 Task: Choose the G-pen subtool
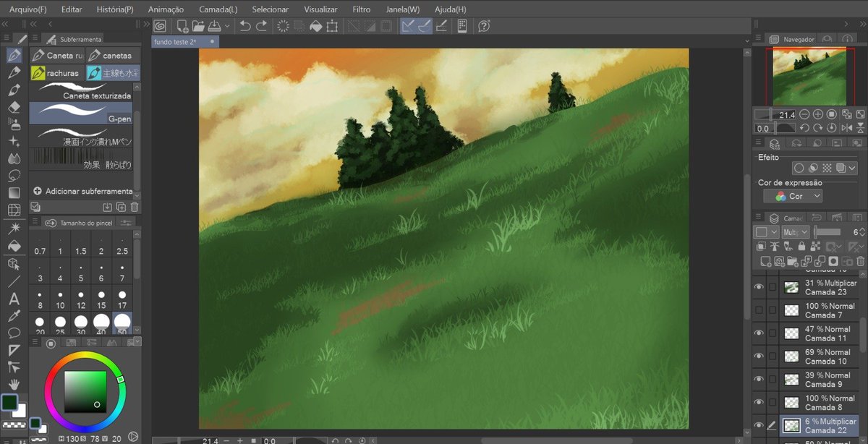[81, 113]
